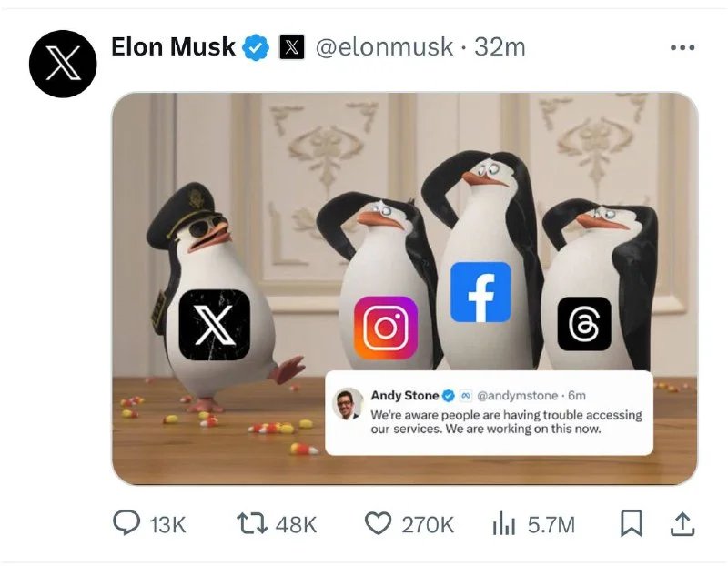Click the blue verified checkmark badge
The height and width of the screenshot is (566, 728).
pyautogui.click(x=257, y=47)
